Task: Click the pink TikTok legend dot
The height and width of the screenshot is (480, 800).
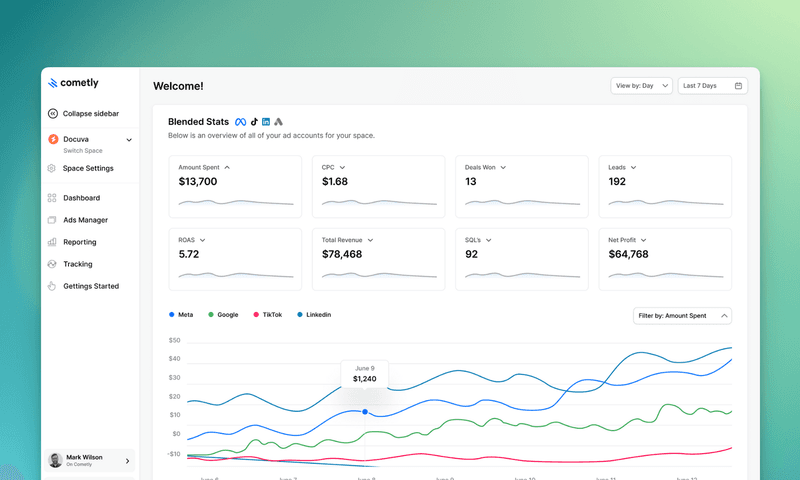Action: (x=256, y=315)
